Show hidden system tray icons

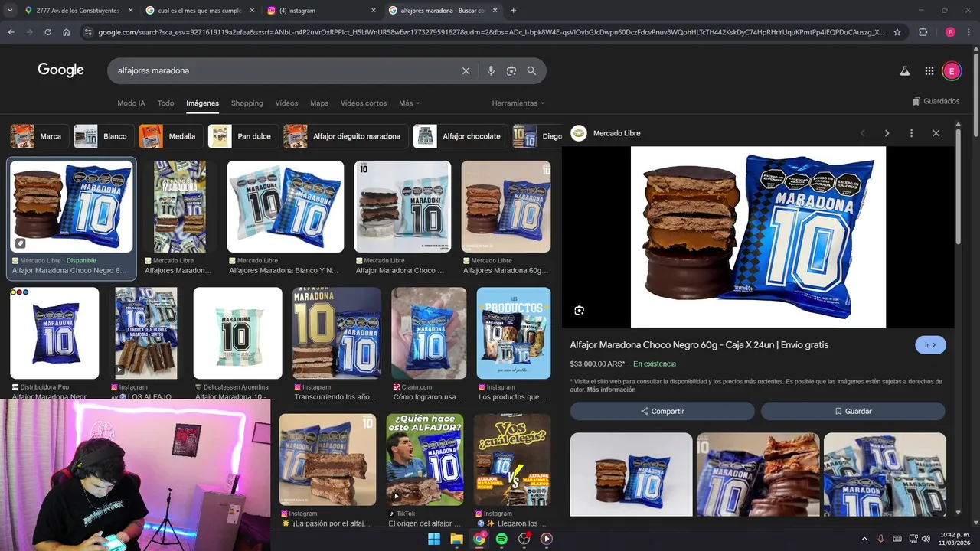coord(864,539)
